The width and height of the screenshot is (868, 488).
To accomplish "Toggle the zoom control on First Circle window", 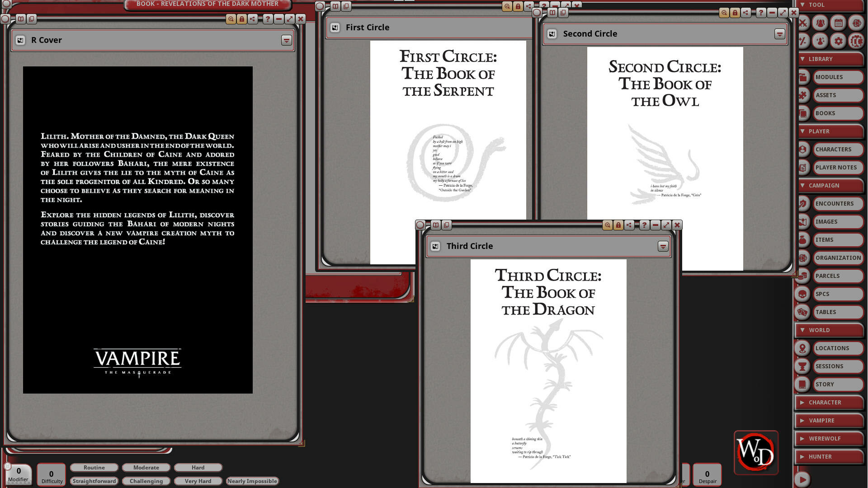I will tap(507, 7).
